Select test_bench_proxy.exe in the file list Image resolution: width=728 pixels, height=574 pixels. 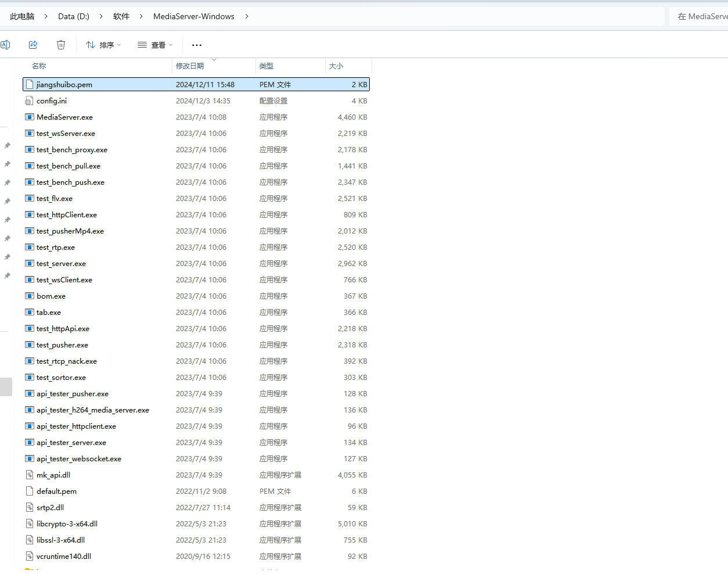coord(72,149)
